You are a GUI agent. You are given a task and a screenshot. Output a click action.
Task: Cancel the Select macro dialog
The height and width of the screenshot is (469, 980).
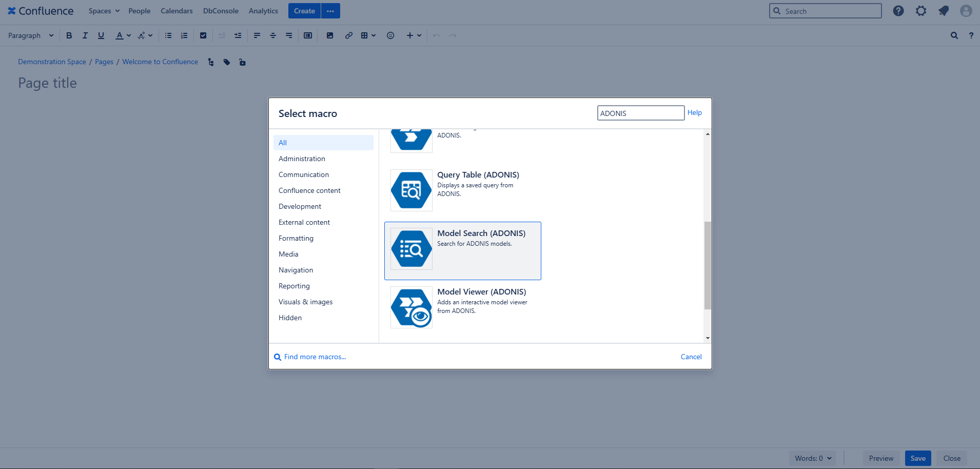pos(691,357)
